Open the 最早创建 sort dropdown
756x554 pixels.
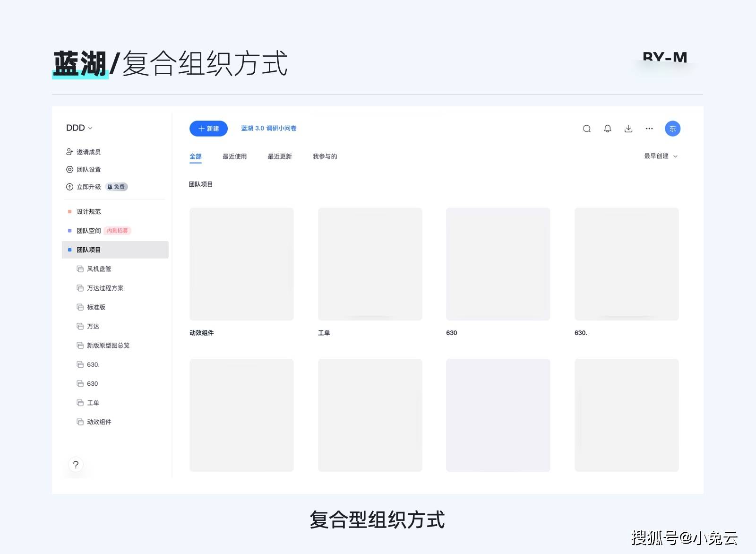661,156
